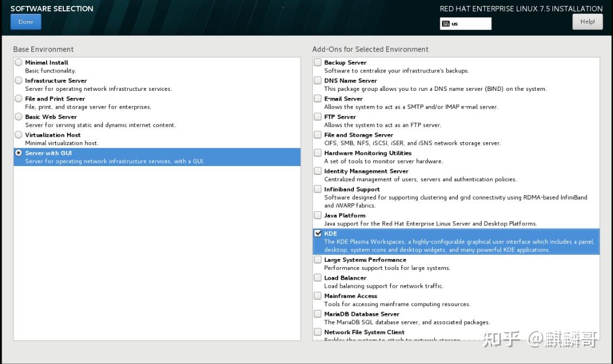Enable Identity Management Server checkbox

click(318, 171)
